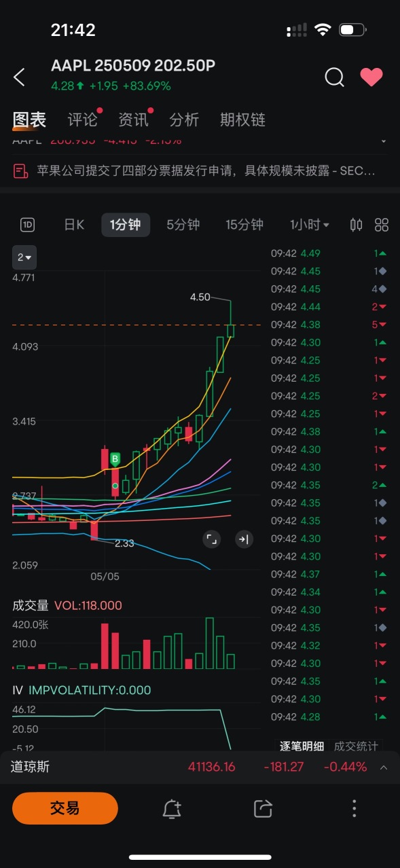The width and height of the screenshot is (400, 868).
Task: Check the Wi-Fi status icon
Action: coord(323,30)
